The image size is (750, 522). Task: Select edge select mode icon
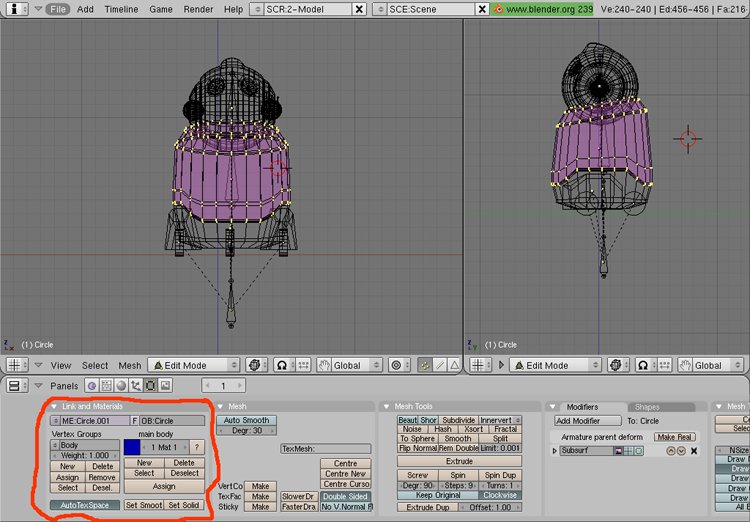pos(440,365)
